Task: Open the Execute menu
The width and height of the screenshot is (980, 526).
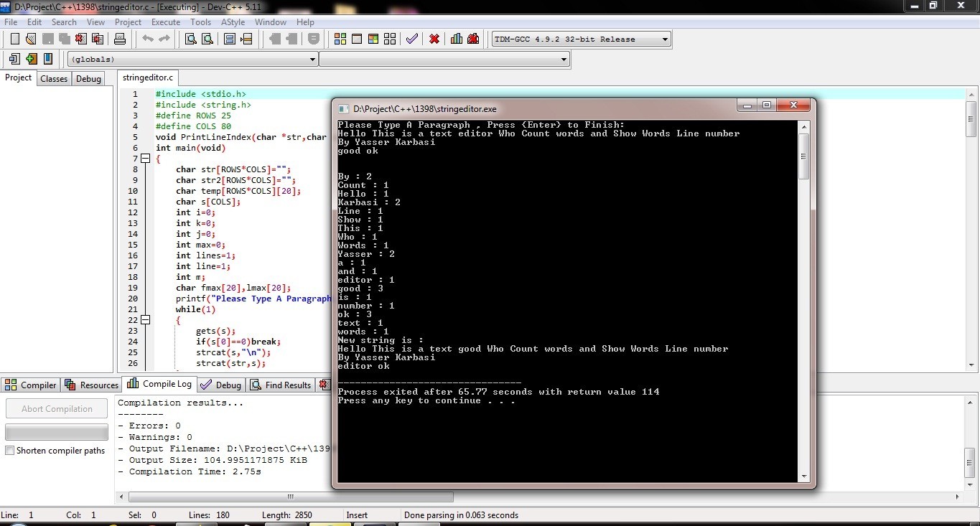Action: pos(166,22)
